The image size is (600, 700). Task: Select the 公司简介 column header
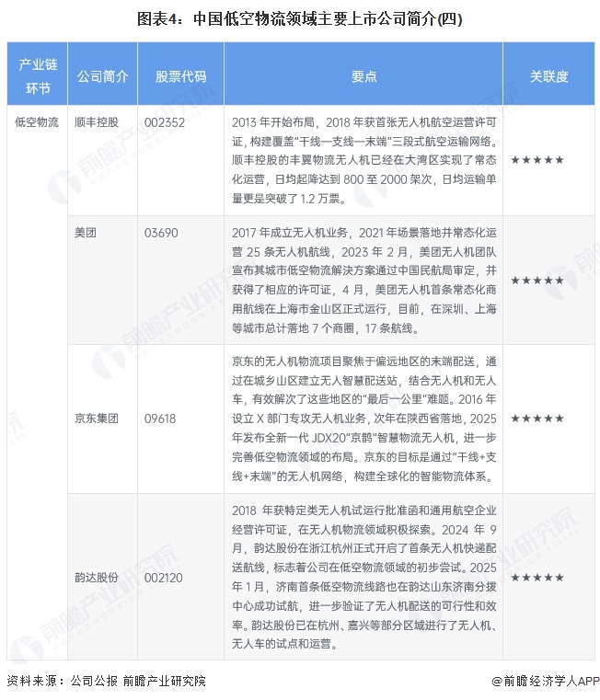point(103,75)
